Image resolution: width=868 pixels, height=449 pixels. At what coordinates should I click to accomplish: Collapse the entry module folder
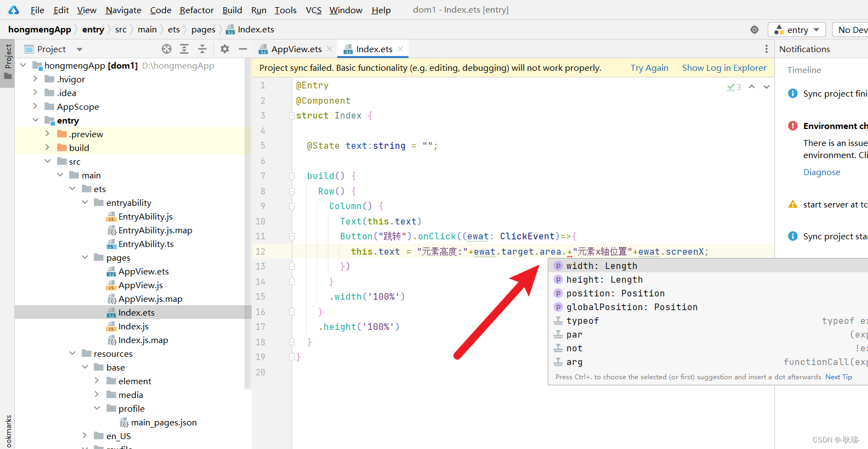[x=35, y=120]
